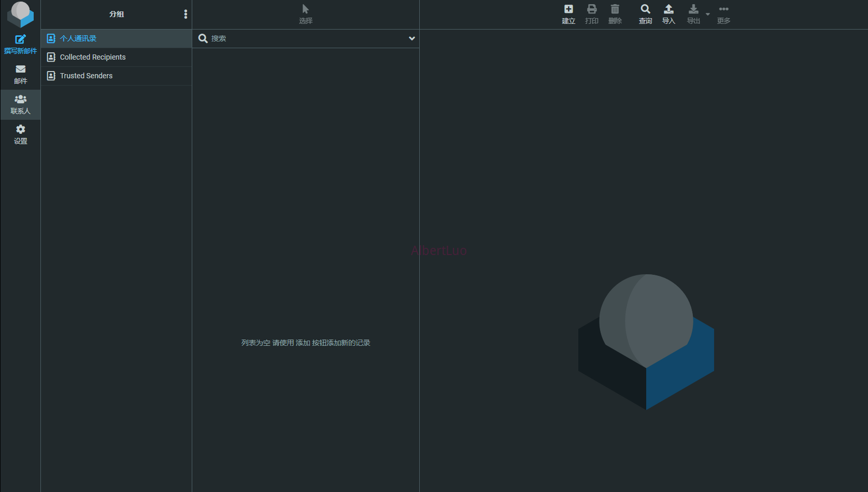868x492 pixels.
Task: Click the Print (打印) toolbar button
Action: coord(592,15)
